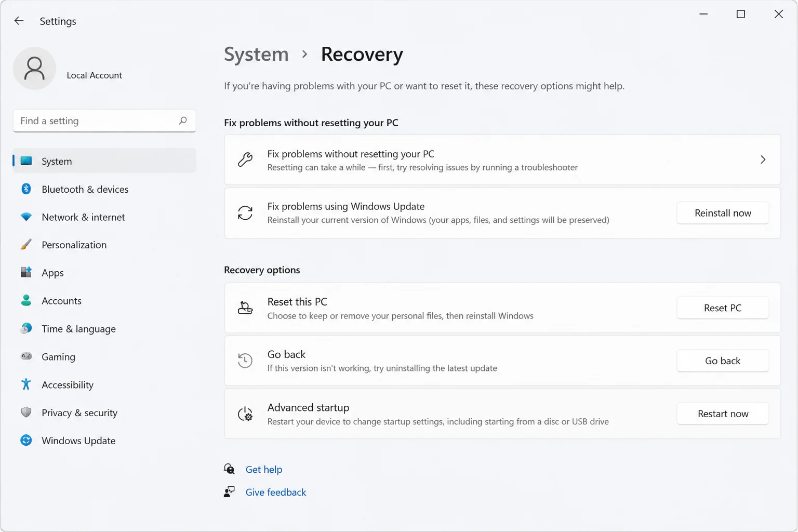This screenshot has height=532, width=798.
Task: Open Gaming settings
Action: point(104,357)
